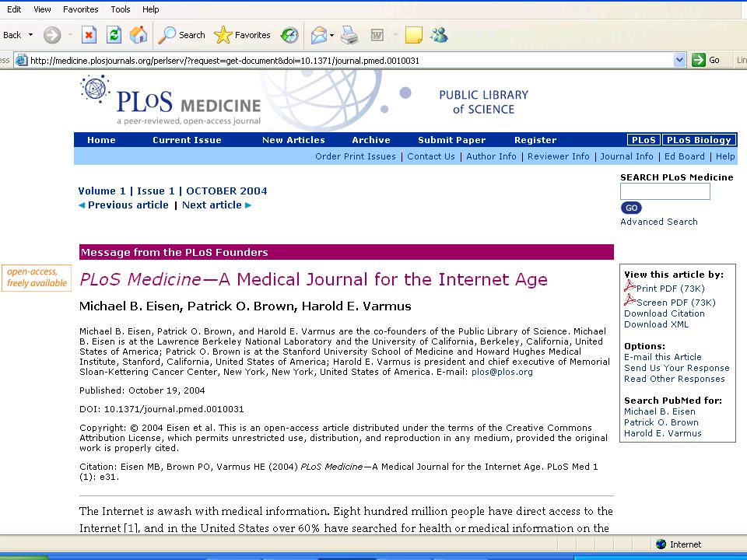Click E-mail this Article link

[663, 357]
